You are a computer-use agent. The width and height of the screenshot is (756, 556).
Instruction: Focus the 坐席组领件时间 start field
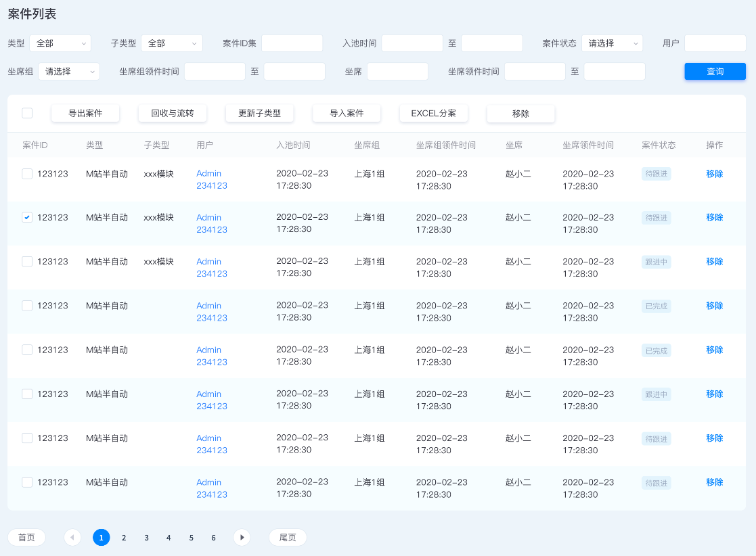215,71
